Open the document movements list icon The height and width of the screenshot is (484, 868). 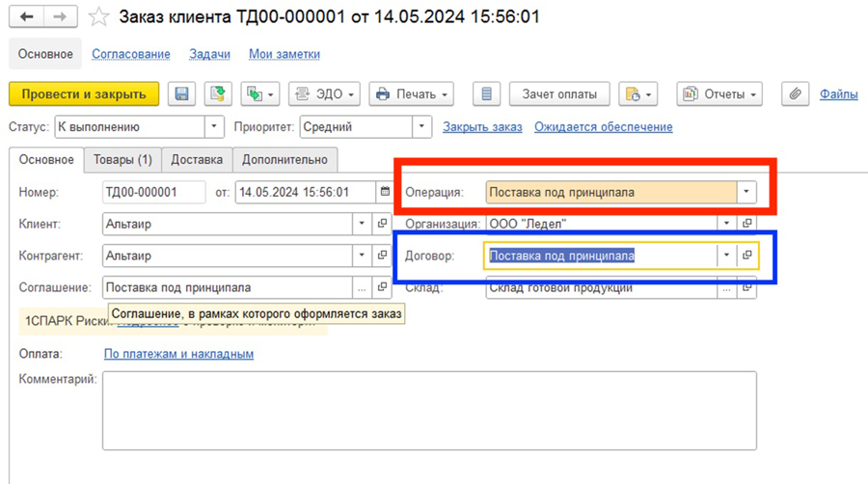pyautogui.click(x=487, y=94)
